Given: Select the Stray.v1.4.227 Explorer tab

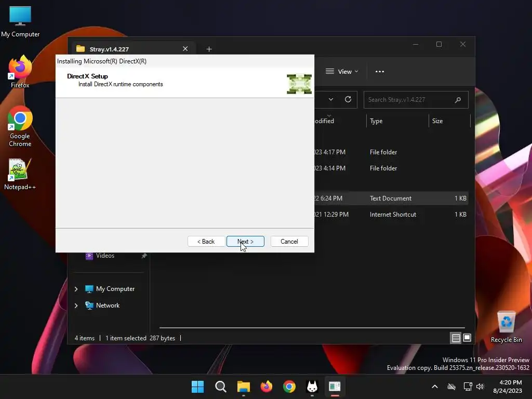Looking at the screenshot, I should [x=132, y=49].
